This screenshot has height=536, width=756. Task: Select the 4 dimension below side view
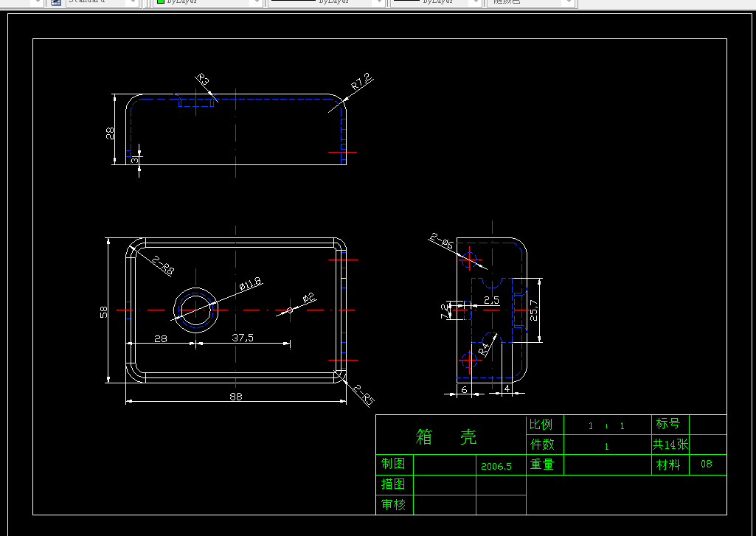[507, 388]
